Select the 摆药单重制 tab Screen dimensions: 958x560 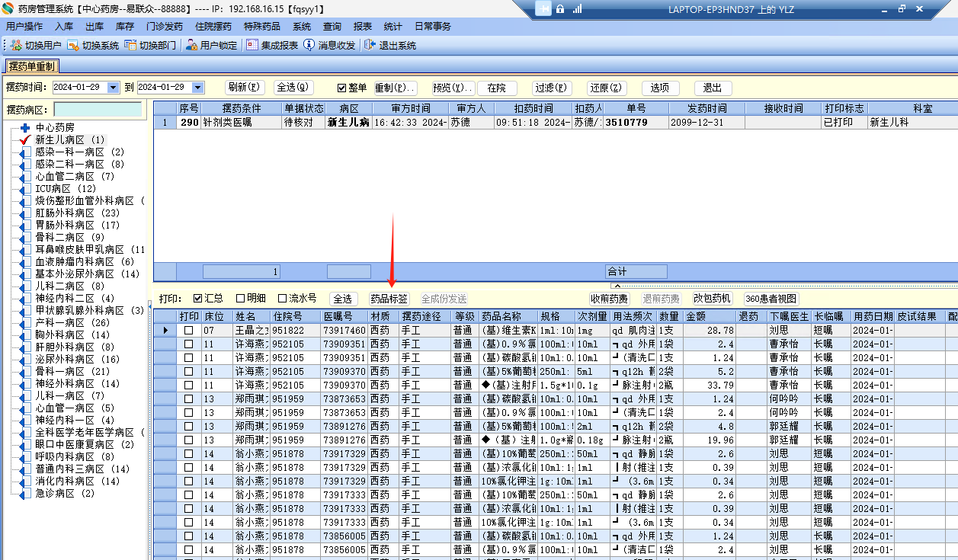(x=32, y=66)
